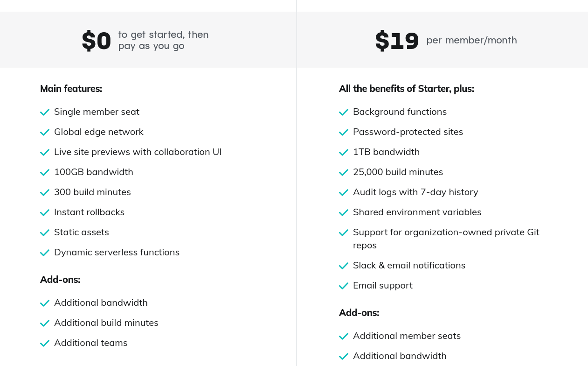
Task: Click Audit logs with 7-day history text
Action: click(x=415, y=192)
